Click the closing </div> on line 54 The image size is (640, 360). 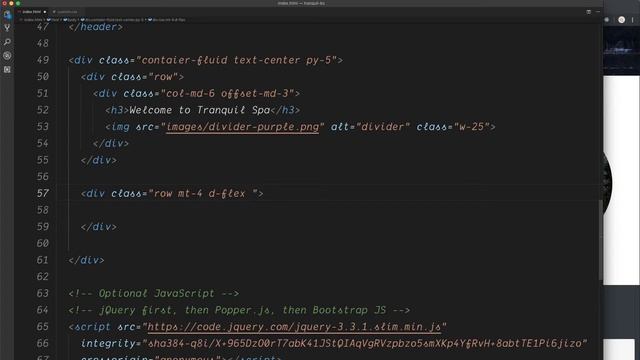click(111, 144)
